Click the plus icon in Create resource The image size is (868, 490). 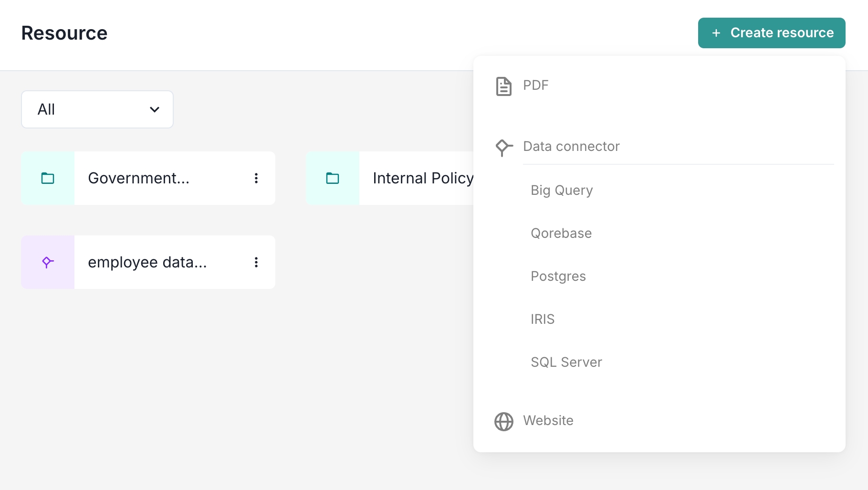pyautogui.click(x=716, y=33)
